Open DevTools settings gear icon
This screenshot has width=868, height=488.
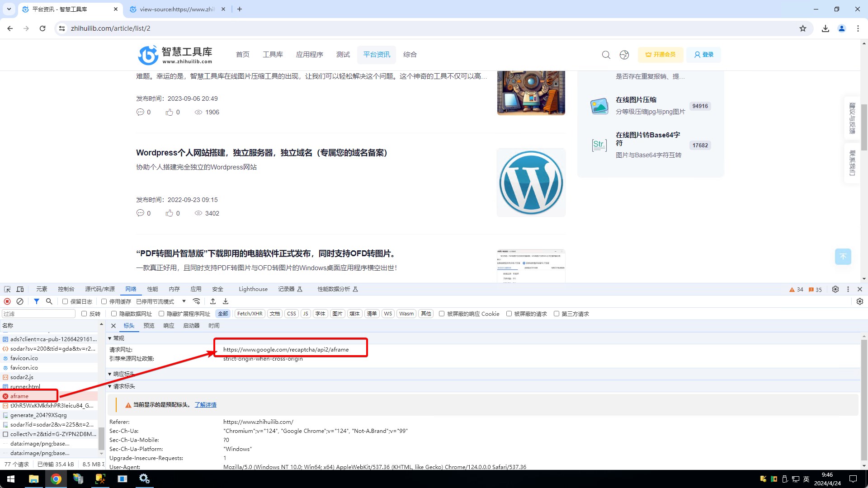835,289
